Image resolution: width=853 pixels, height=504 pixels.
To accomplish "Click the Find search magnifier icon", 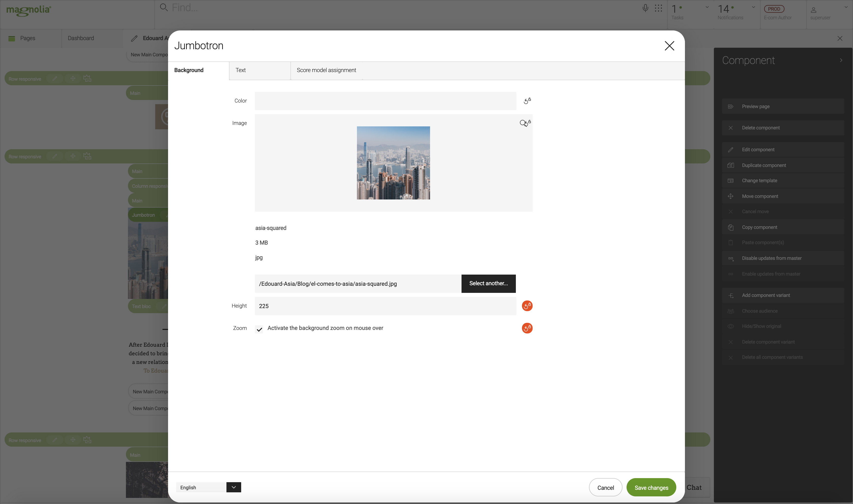I will (x=164, y=7).
